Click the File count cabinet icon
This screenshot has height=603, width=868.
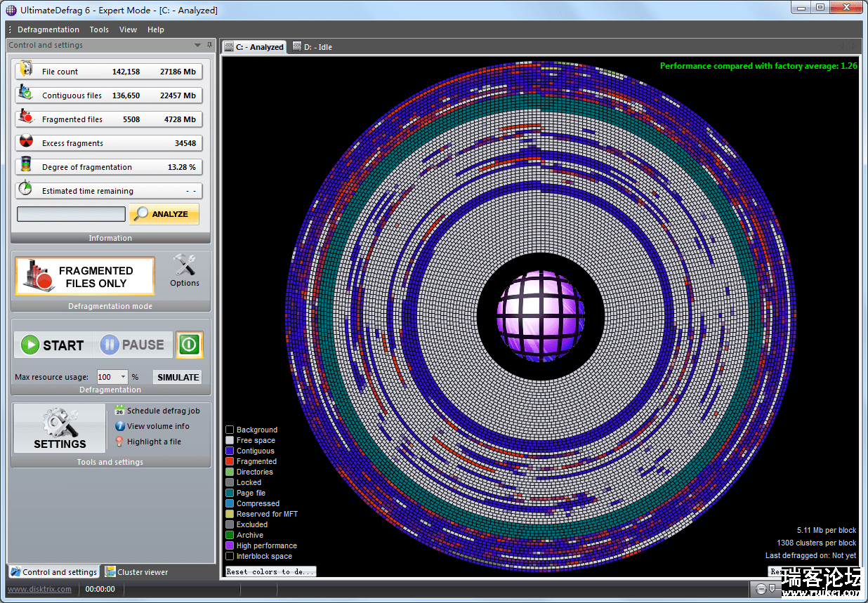coord(26,69)
